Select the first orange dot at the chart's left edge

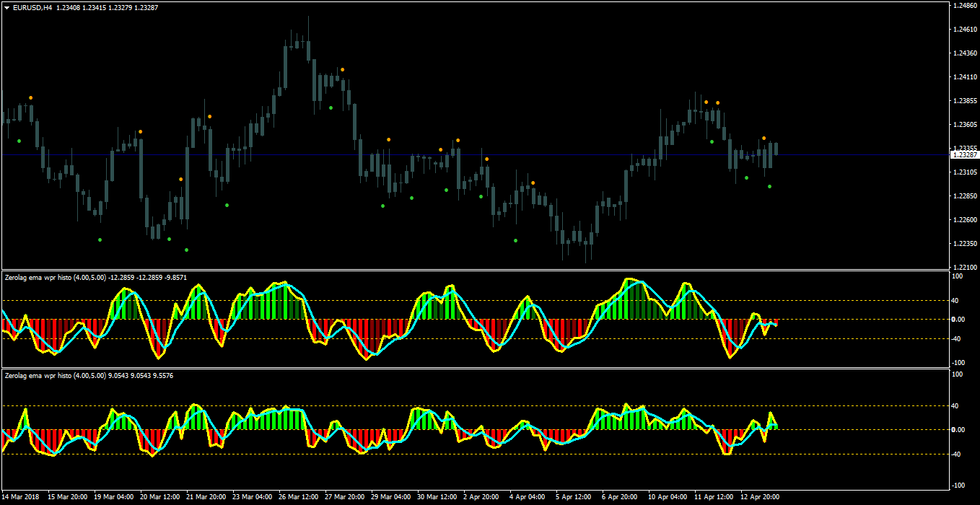tap(30, 98)
